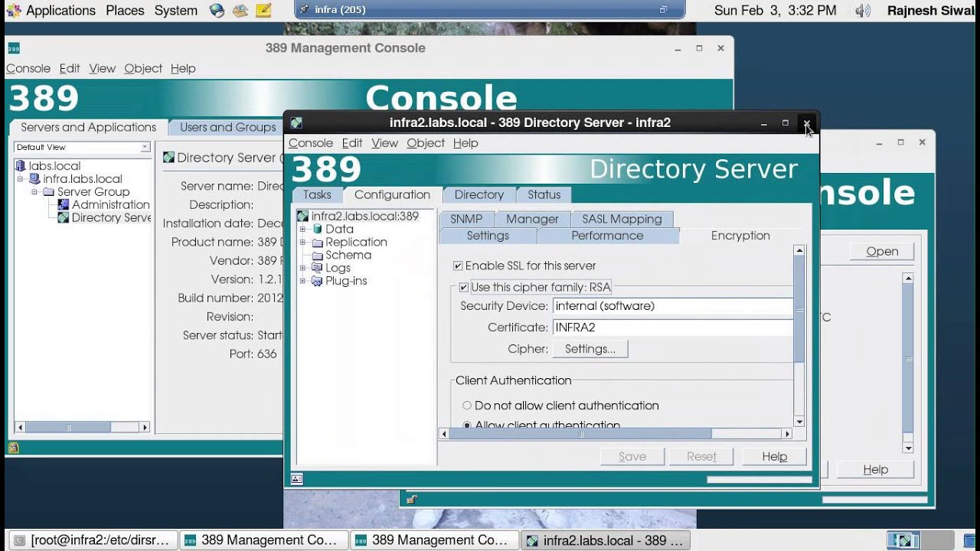Click the infra.labs.local host computer icon

click(34, 178)
